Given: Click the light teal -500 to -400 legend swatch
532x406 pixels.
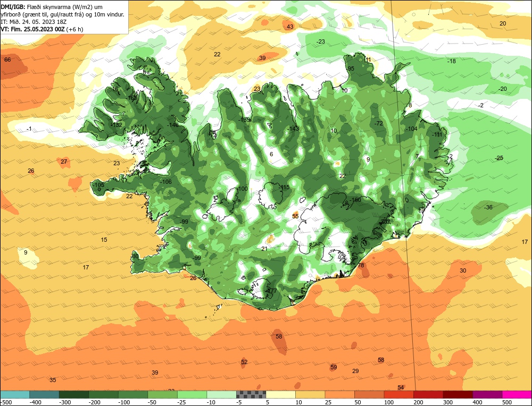Looking at the screenshot, I should tap(15, 394).
